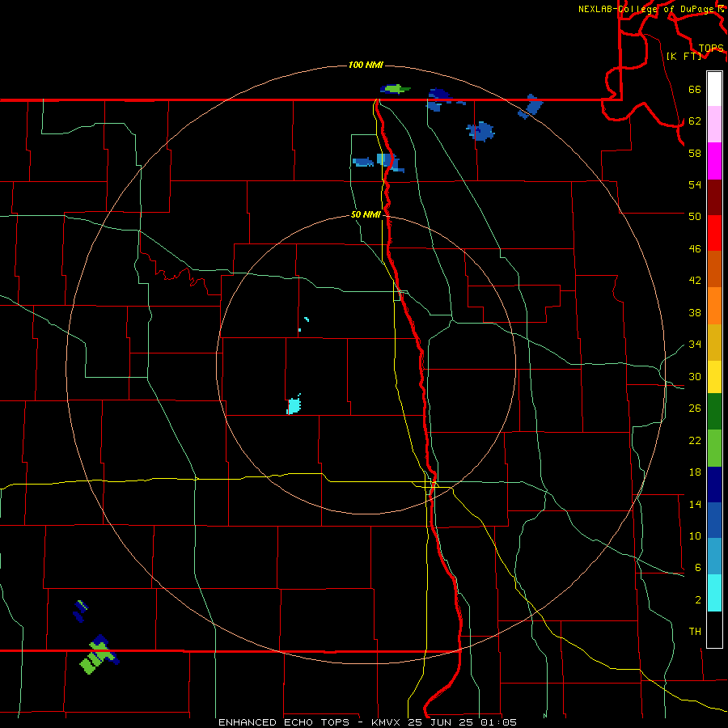Select the bright red legend swatch
This screenshot has height=728, width=728.
(x=714, y=233)
